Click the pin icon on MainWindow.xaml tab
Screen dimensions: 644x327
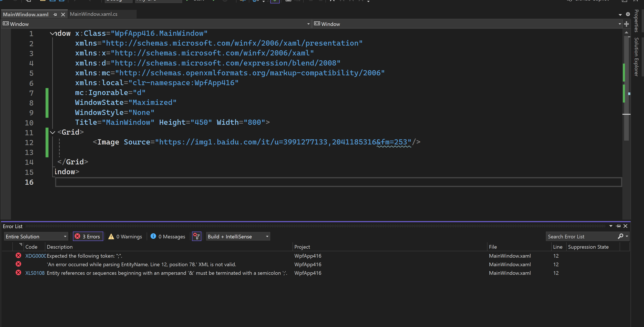[55, 15]
